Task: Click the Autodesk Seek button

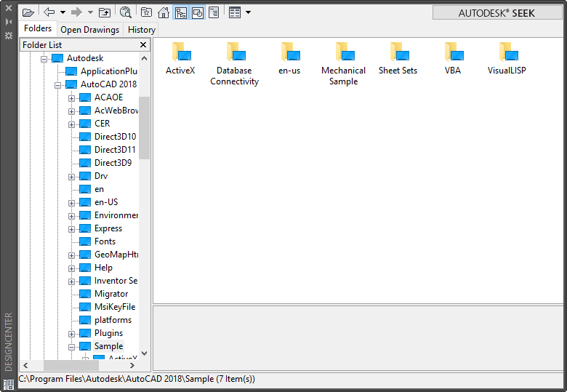Action: (x=496, y=13)
